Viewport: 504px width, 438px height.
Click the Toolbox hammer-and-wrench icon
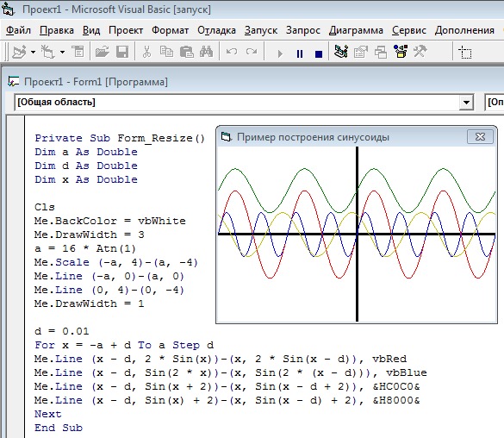point(420,52)
